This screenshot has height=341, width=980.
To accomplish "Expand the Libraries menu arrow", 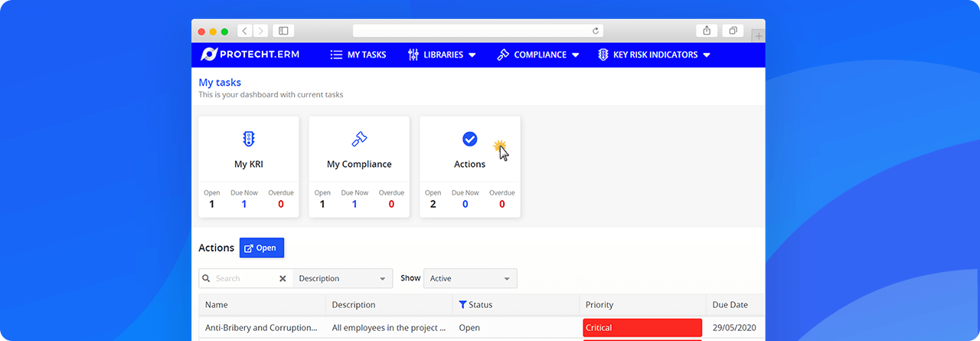I will coord(472,55).
